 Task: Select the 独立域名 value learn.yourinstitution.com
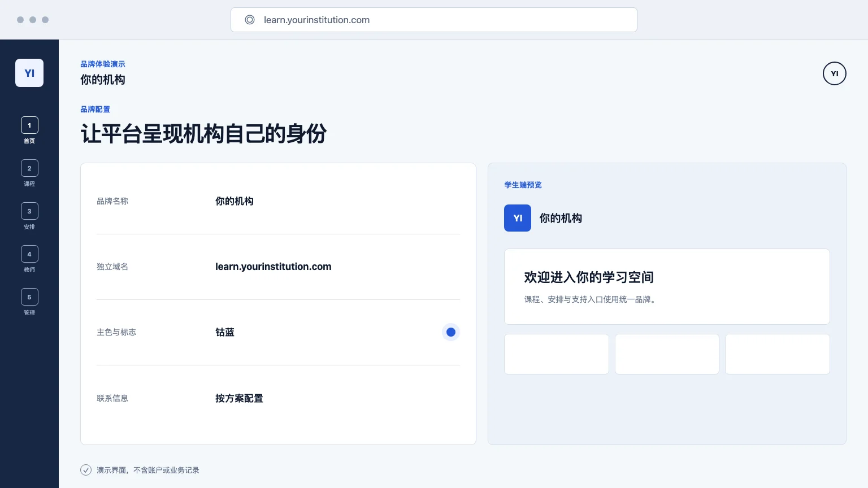click(x=274, y=267)
